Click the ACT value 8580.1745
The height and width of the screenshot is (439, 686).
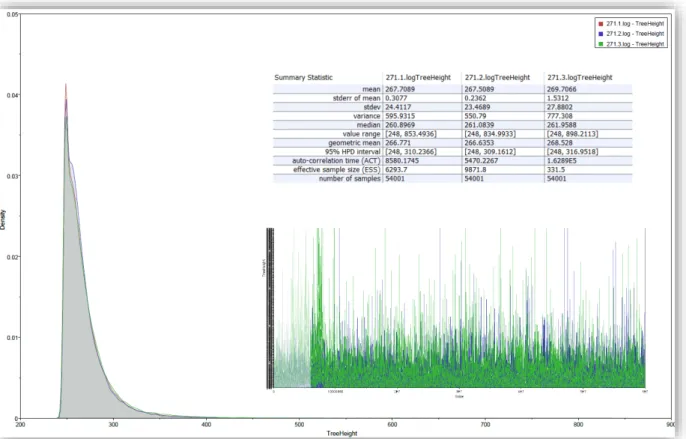(x=402, y=161)
